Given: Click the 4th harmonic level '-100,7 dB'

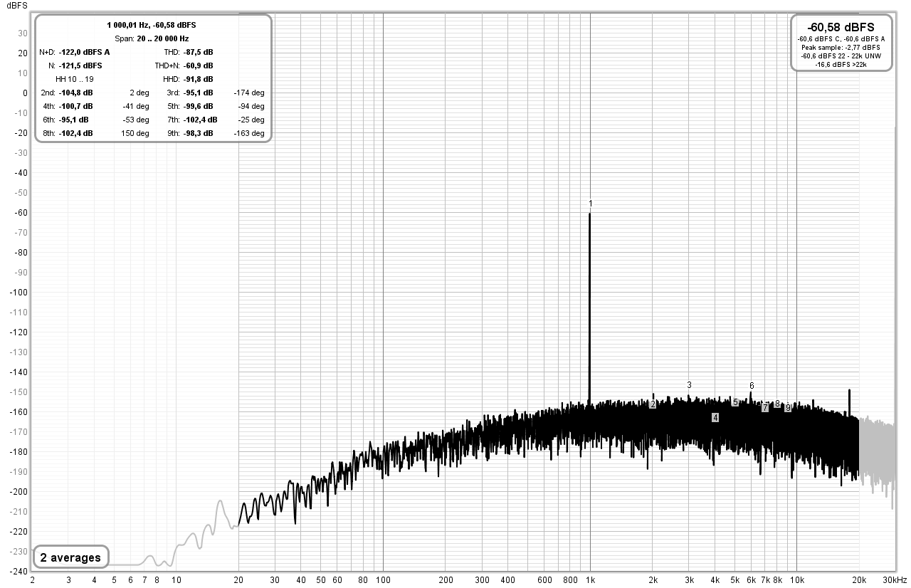Looking at the screenshot, I should click(75, 106).
